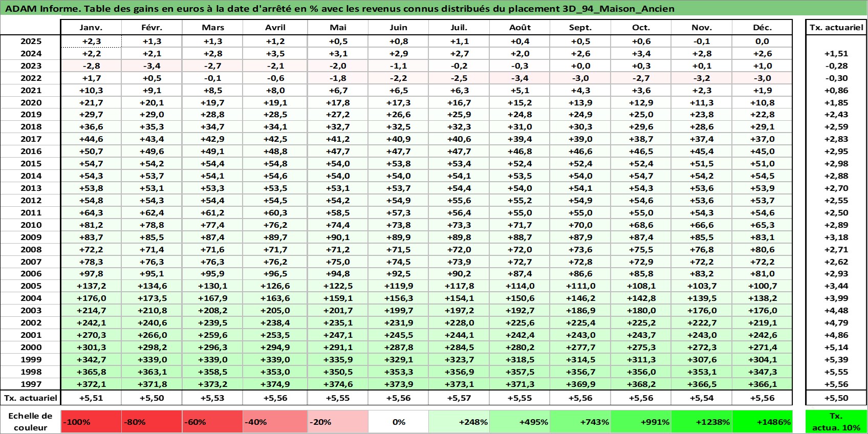The width and height of the screenshot is (868, 434).
Task: Select the Janv. column header
Action: (91, 28)
